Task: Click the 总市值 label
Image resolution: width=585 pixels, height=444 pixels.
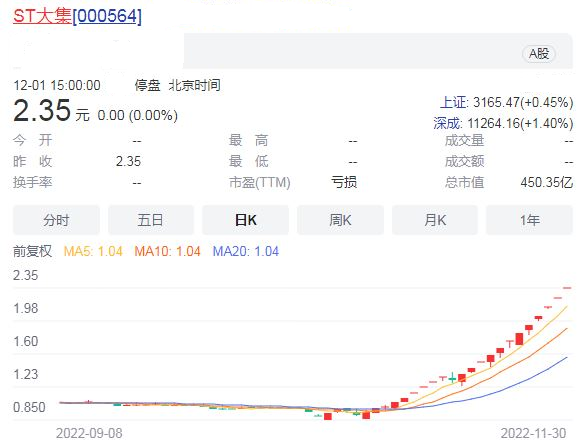Action: (464, 182)
